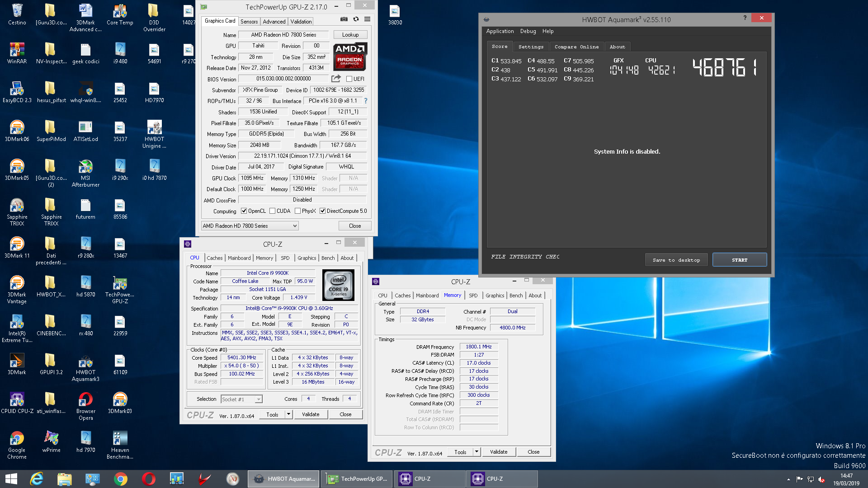Open the Application menu in Aquamark

click(x=500, y=31)
